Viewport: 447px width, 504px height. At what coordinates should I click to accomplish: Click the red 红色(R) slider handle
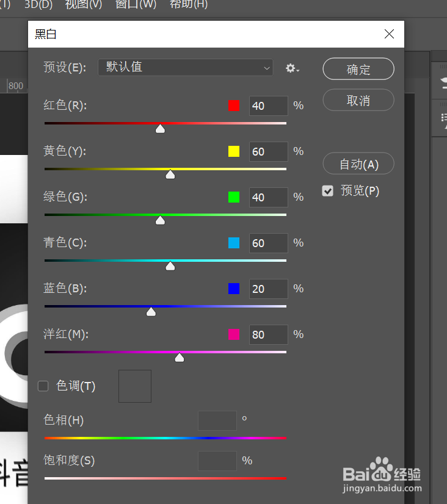click(160, 129)
